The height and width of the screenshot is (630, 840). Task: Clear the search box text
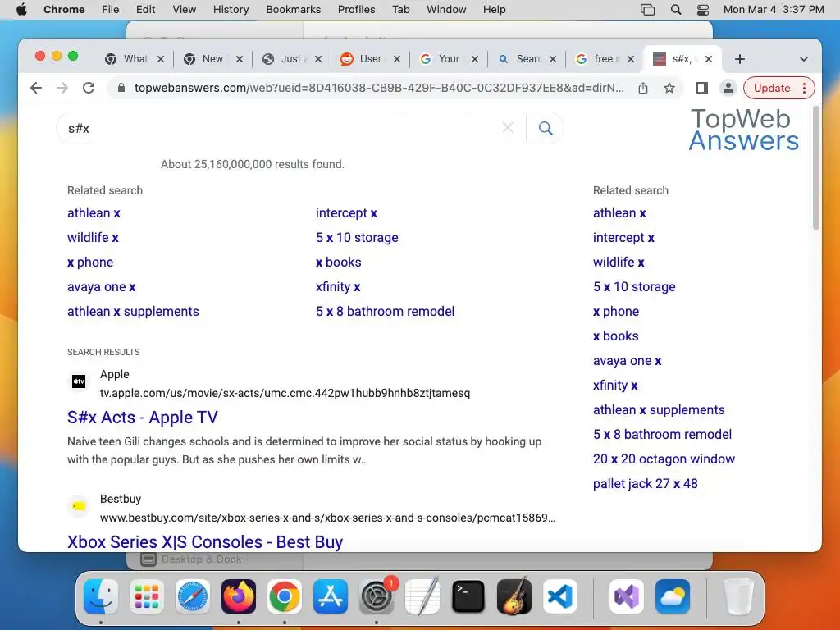(x=507, y=127)
